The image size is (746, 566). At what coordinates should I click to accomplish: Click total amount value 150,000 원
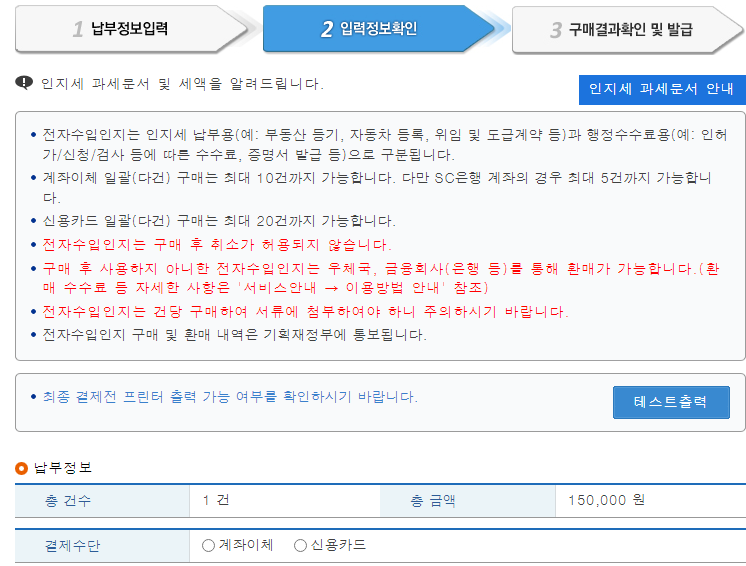point(607,500)
